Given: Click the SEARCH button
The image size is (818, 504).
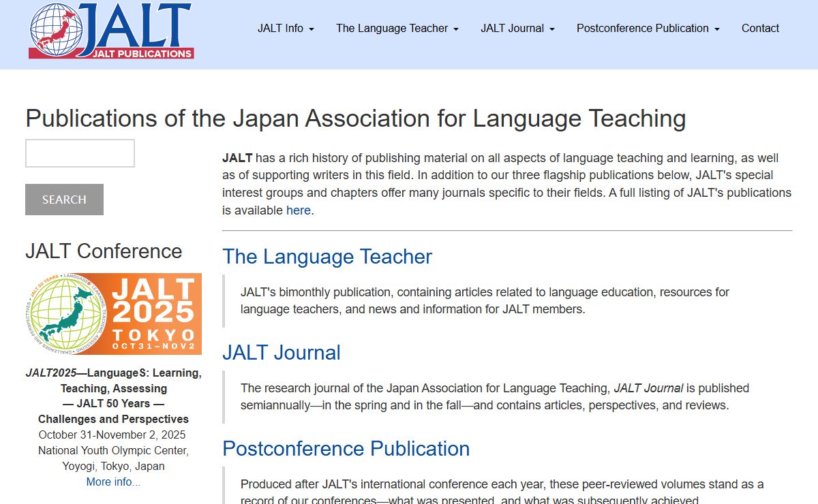Looking at the screenshot, I should pos(64,200).
